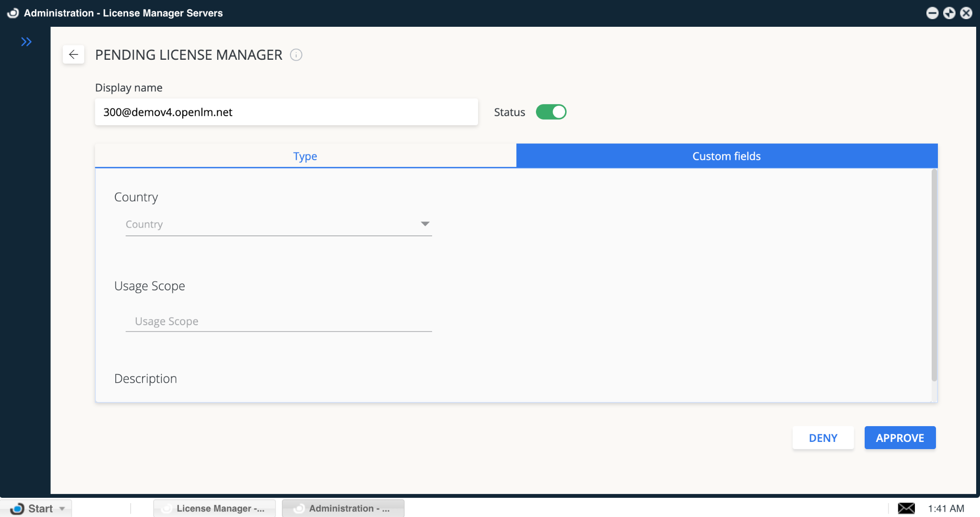
Task: Approve the pending license manager
Action: coord(900,438)
